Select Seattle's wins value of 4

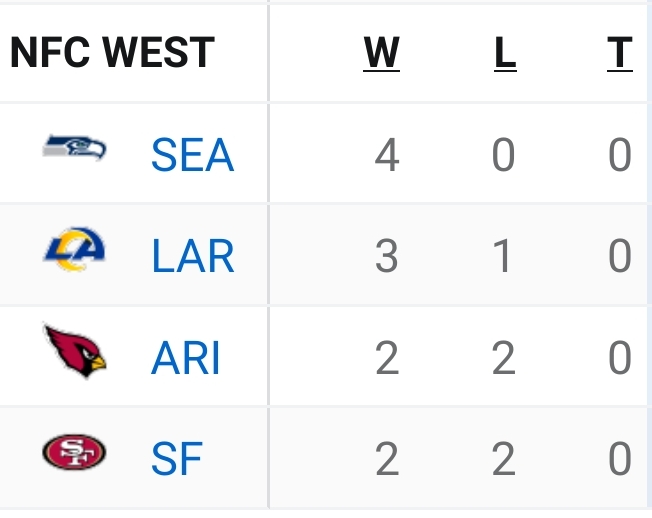[x=387, y=155]
